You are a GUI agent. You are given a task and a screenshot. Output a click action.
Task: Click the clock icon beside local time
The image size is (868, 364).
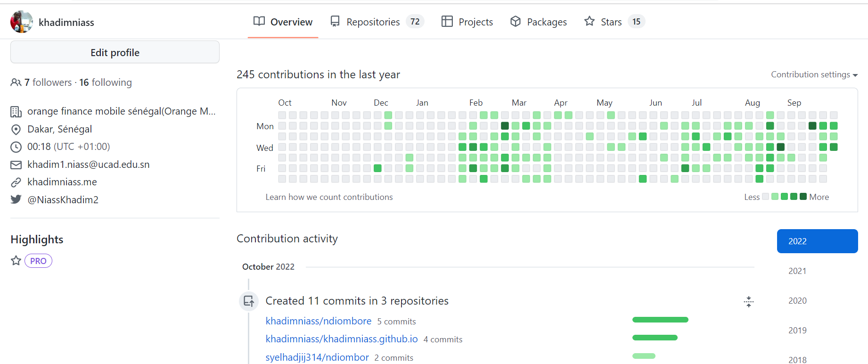click(x=16, y=147)
